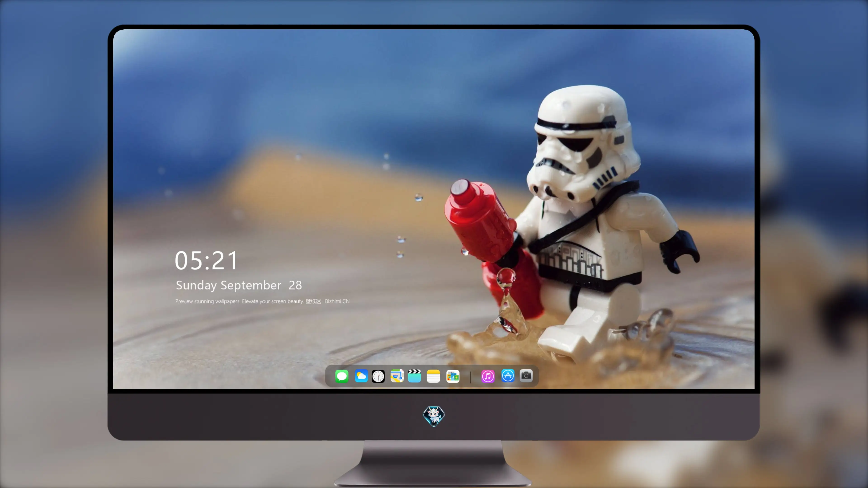The image size is (868, 488).
Task: Open the Camera app in the dock
Action: tap(526, 375)
